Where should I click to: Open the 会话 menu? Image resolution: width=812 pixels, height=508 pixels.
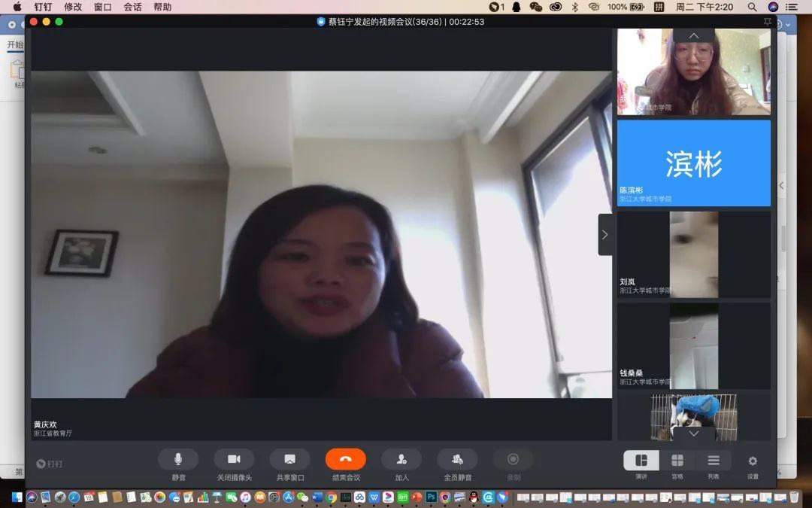tap(132, 7)
